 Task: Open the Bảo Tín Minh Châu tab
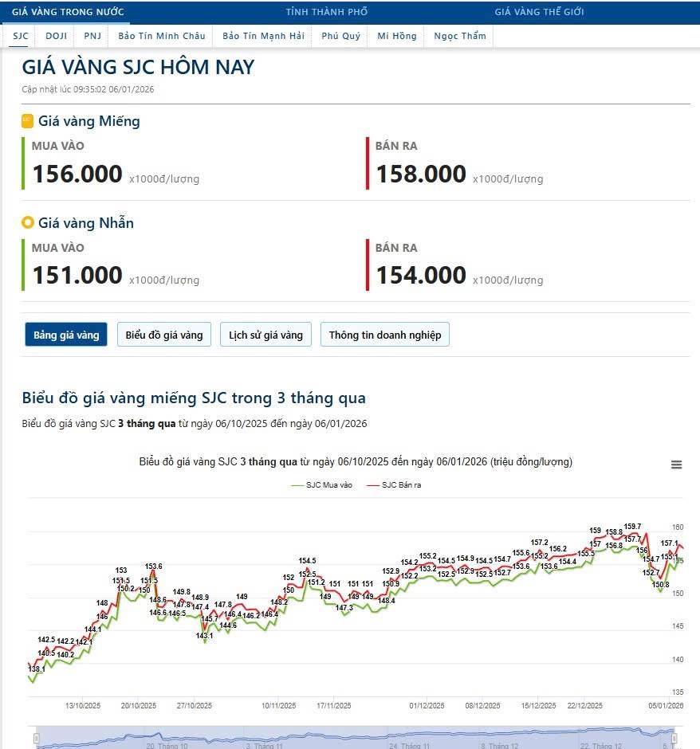click(161, 36)
